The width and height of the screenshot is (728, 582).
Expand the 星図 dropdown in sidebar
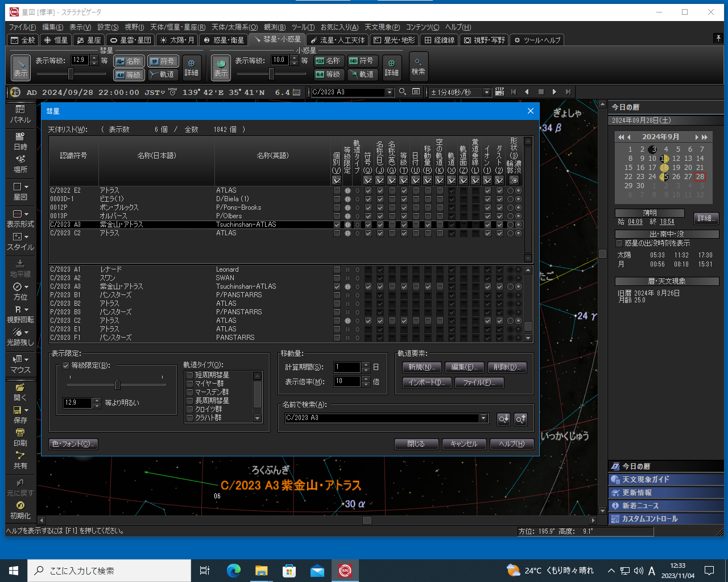click(26, 187)
